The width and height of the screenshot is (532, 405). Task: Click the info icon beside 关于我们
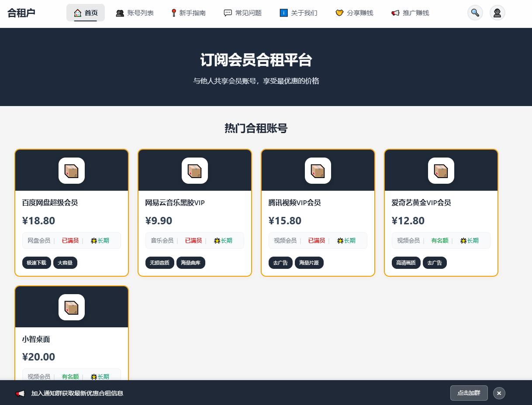tap(283, 13)
